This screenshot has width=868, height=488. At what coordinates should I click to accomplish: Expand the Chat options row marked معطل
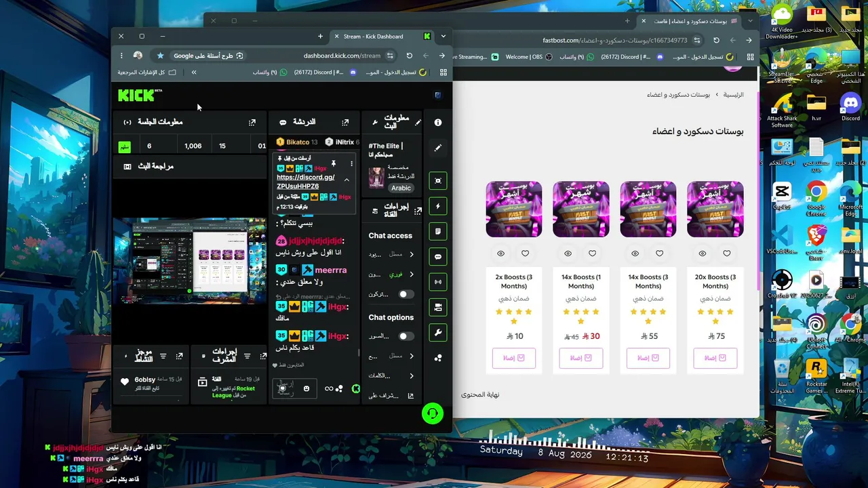(391, 356)
